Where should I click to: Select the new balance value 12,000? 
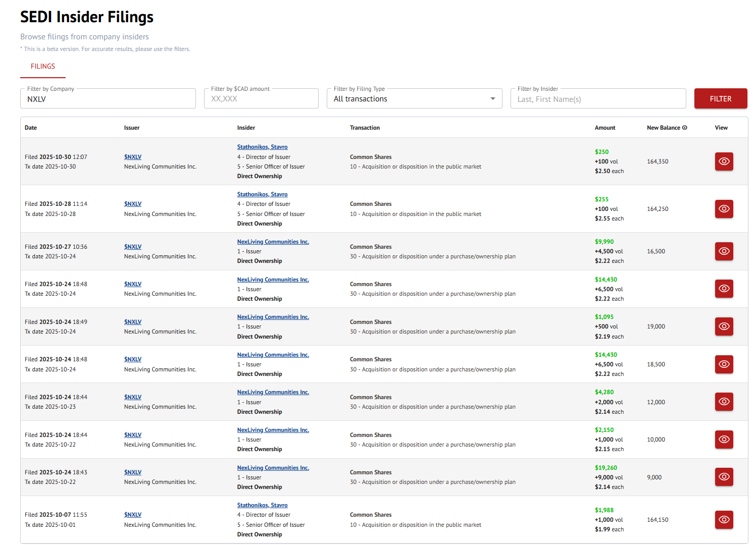656,402
